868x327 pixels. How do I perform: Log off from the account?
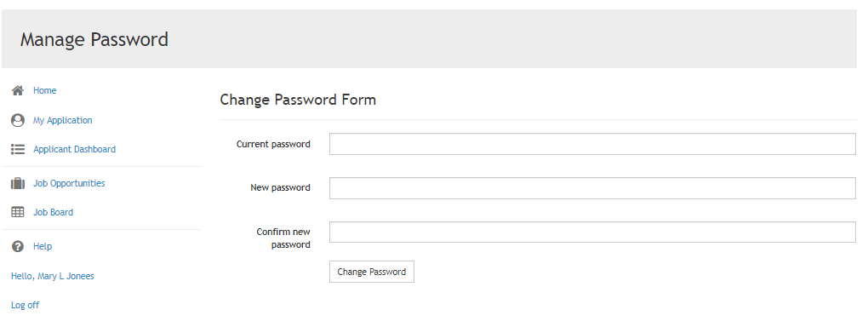point(25,305)
